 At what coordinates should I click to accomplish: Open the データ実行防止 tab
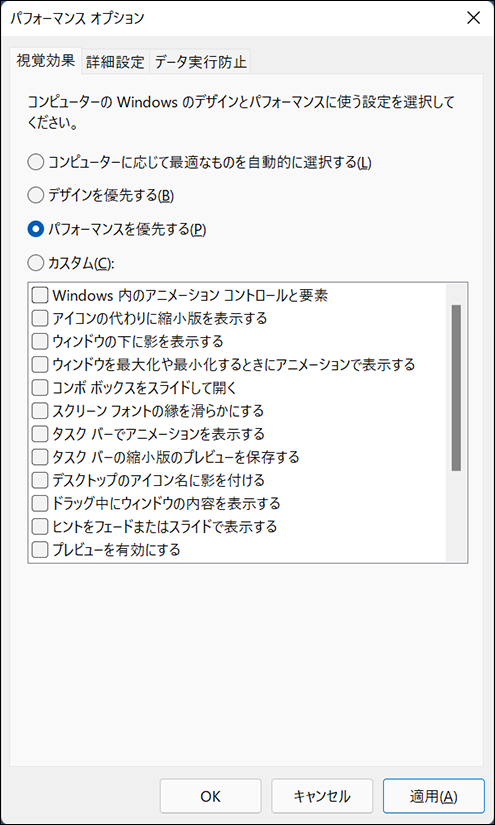[200, 62]
